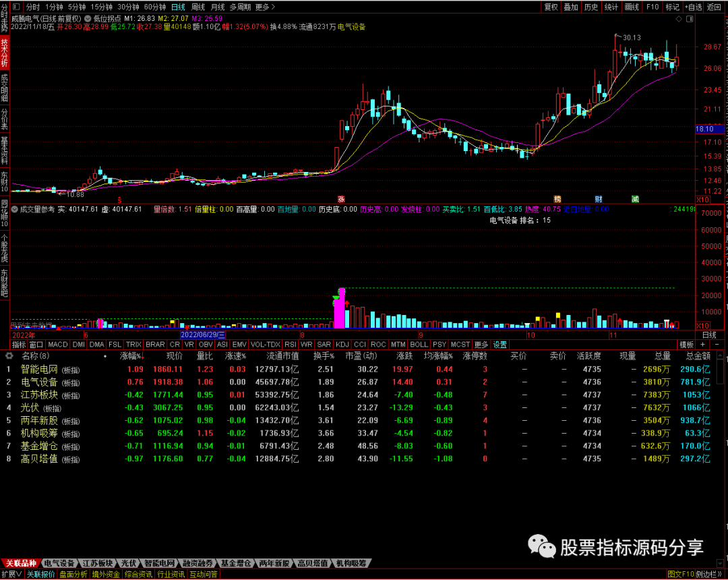
Task: Click the 榜 event marker on chart
Action: click(x=557, y=199)
